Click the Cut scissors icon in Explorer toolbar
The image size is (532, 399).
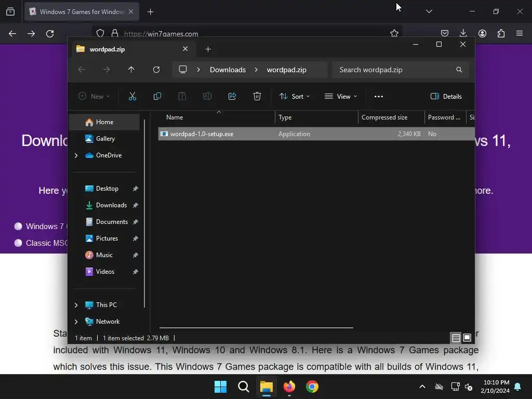(x=132, y=96)
